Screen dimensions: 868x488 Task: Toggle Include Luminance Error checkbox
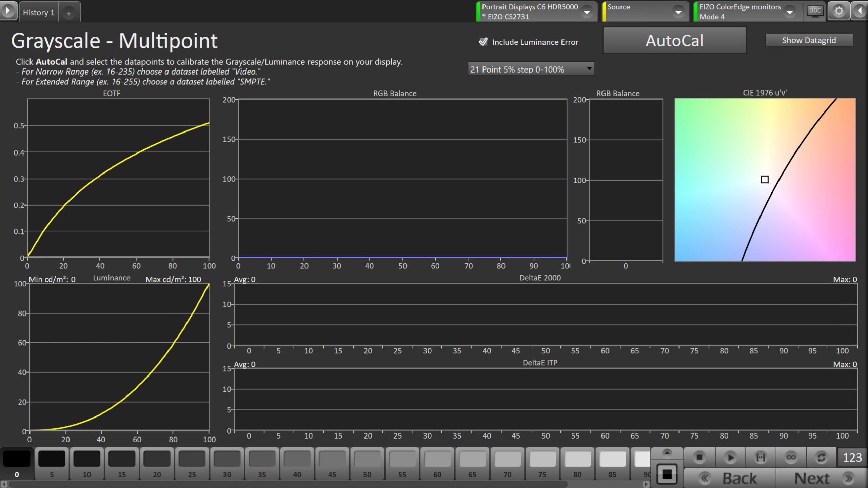(483, 42)
